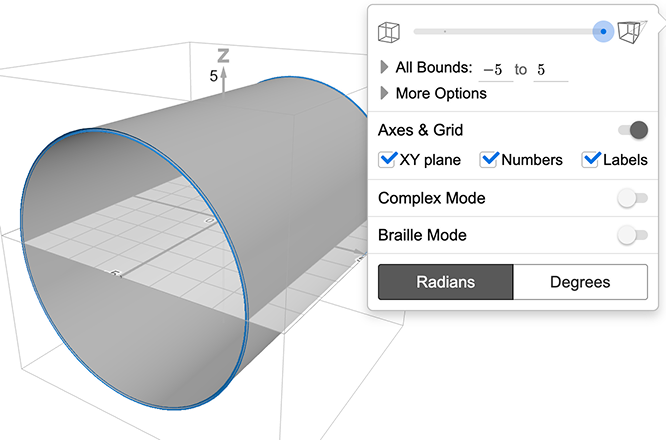Click the perspective slider's blue handle
Viewport: 666px width, 440px height.
[603, 31]
